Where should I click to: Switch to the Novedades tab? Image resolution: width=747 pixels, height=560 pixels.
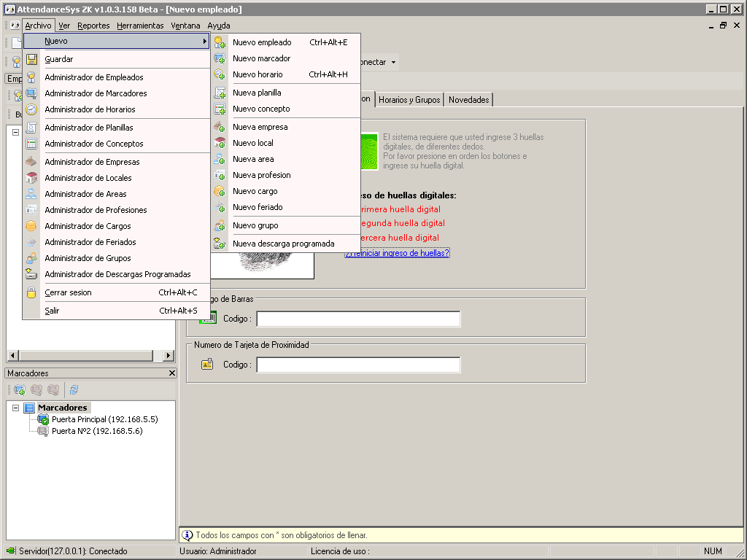coord(469,99)
